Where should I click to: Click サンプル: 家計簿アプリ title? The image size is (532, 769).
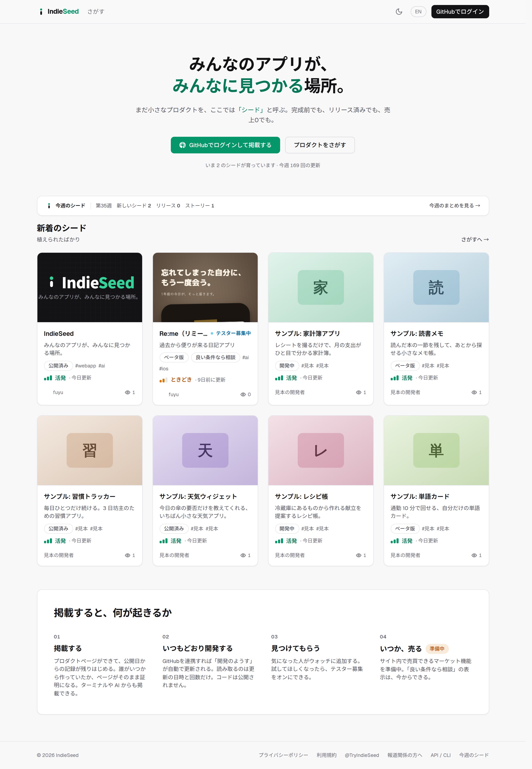click(307, 334)
